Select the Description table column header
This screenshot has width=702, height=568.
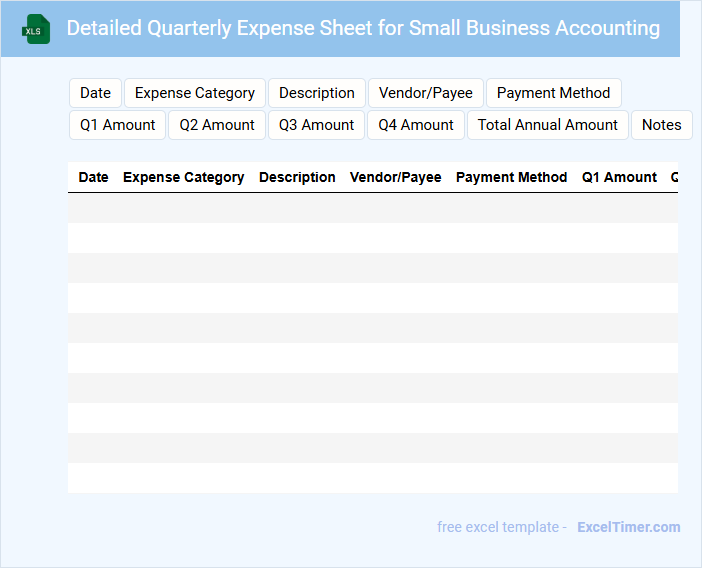pos(297,177)
